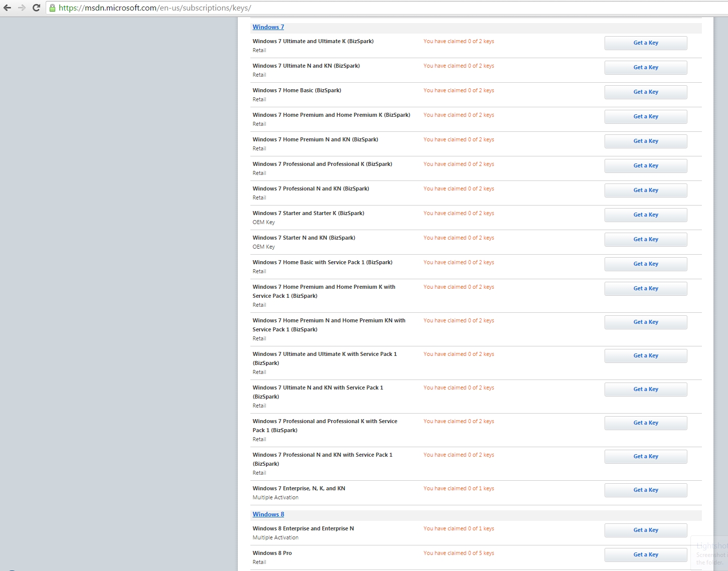
Task: Click the 'Windows 8 Enterprise and Enterprise N' product name
Action: (x=303, y=528)
